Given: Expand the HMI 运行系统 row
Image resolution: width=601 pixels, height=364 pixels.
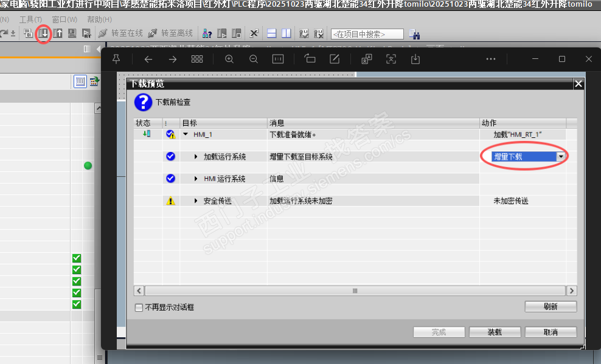Looking at the screenshot, I should click(x=196, y=179).
